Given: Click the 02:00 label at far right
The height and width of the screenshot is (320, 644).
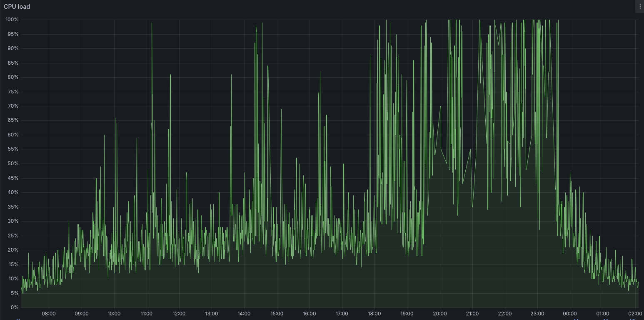Looking at the screenshot, I should tap(635, 313).
